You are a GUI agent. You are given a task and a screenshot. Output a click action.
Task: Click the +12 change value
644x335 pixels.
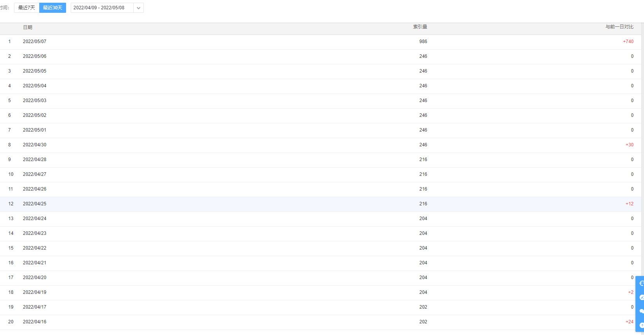click(x=629, y=204)
